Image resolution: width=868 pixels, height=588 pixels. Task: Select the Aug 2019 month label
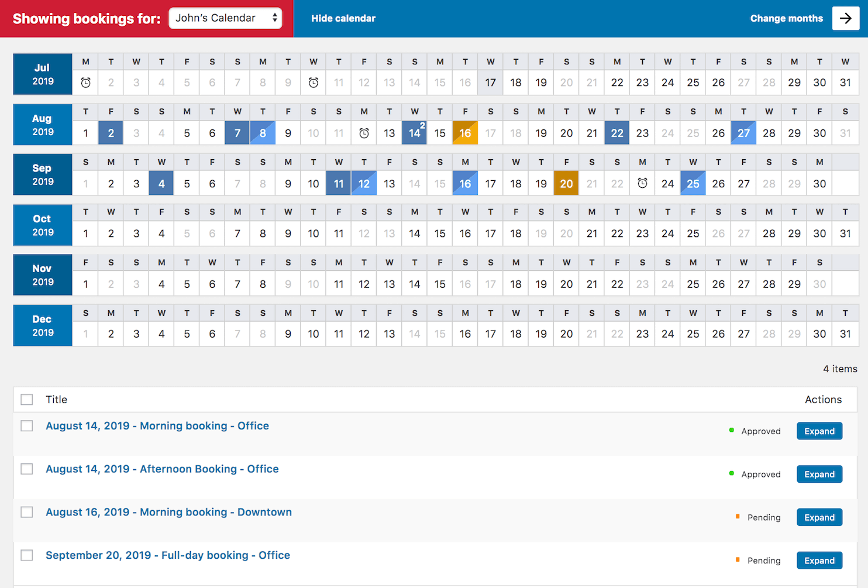tap(43, 125)
